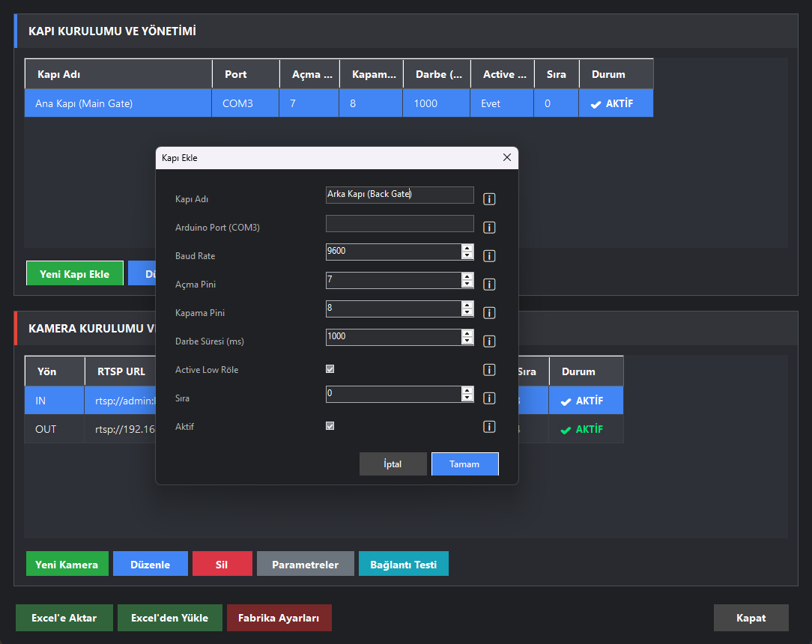Open info icon beside Arduino Port field
This screenshot has width=812, height=644.
point(489,228)
